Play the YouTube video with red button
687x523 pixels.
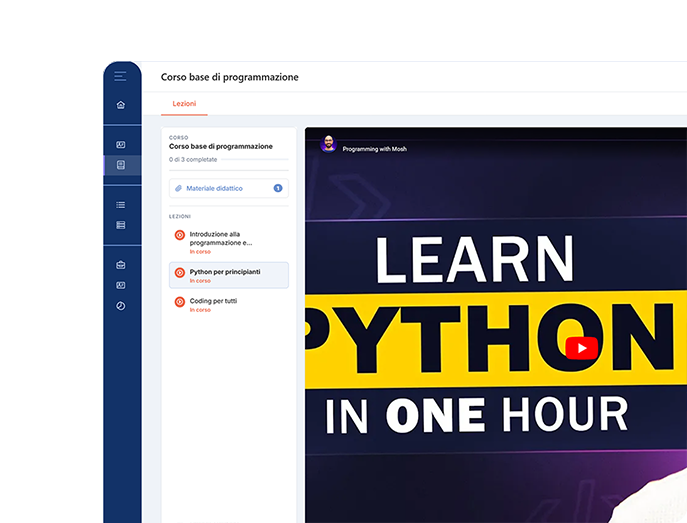(581, 348)
